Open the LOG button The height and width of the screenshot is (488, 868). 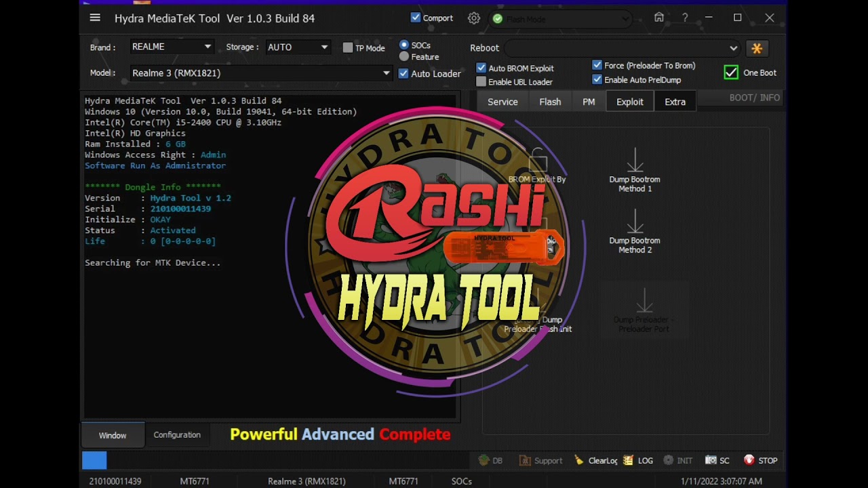click(638, 460)
